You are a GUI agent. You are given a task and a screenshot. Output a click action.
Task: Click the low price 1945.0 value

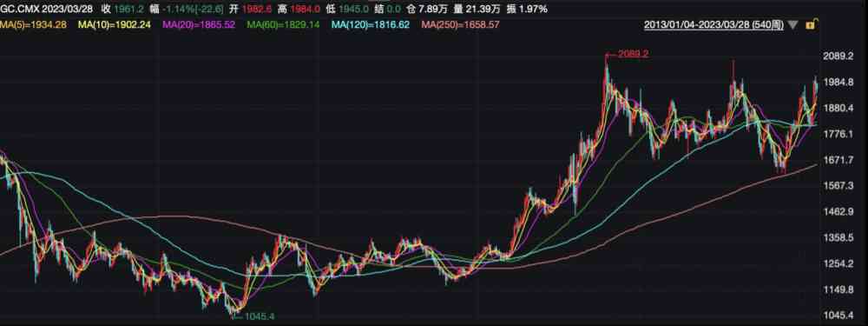tap(354, 9)
